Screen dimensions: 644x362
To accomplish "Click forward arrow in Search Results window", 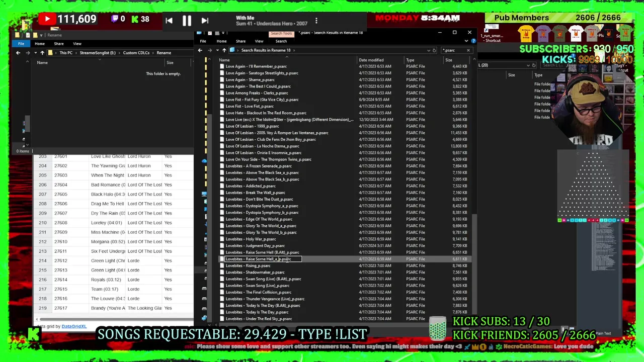I will (x=209, y=50).
